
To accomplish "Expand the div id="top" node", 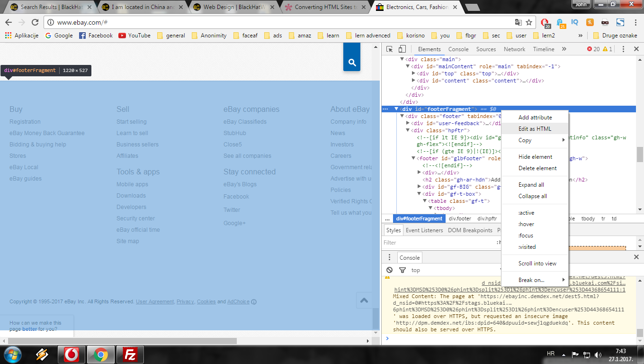I will pyautogui.click(x=413, y=73).
